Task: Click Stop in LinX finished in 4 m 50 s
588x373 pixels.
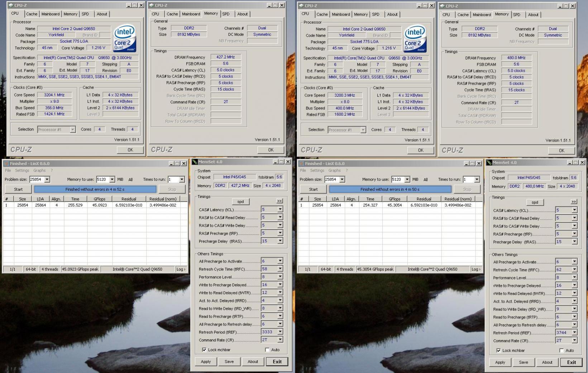Action: (x=467, y=189)
